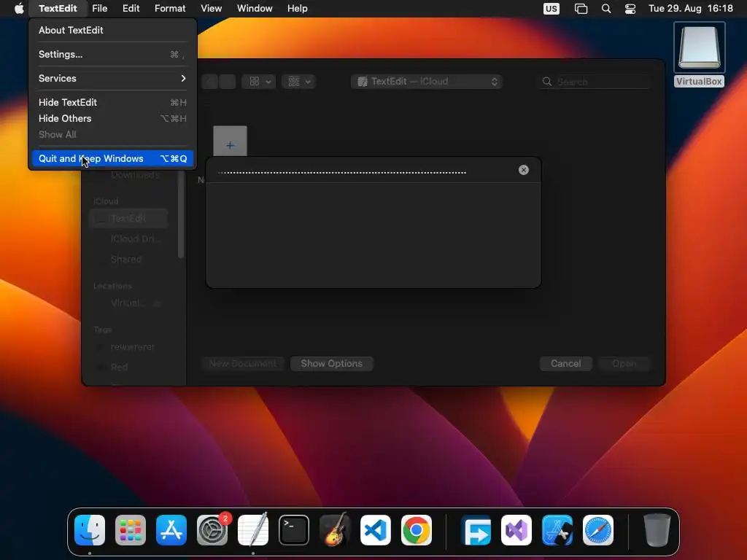Click Show Options button
The image size is (747, 560).
[x=332, y=363]
